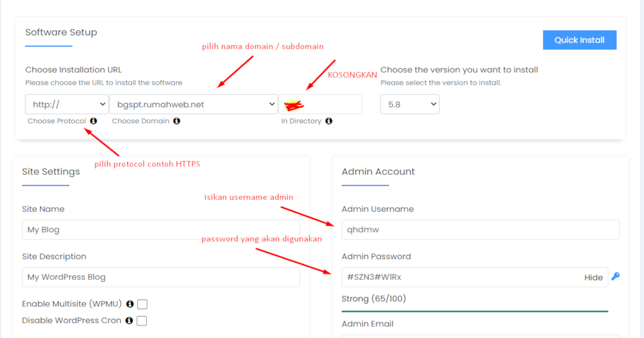Click info icon for Enable Multisite (WPMU)
The image size is (644, 338).
click(x=129, y=304)
